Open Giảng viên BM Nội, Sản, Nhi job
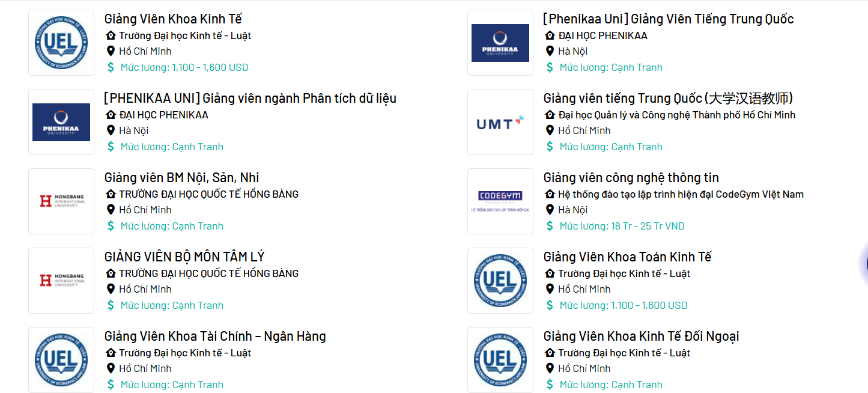This screenshot has height=393, width=868. (x=181, y=178)
